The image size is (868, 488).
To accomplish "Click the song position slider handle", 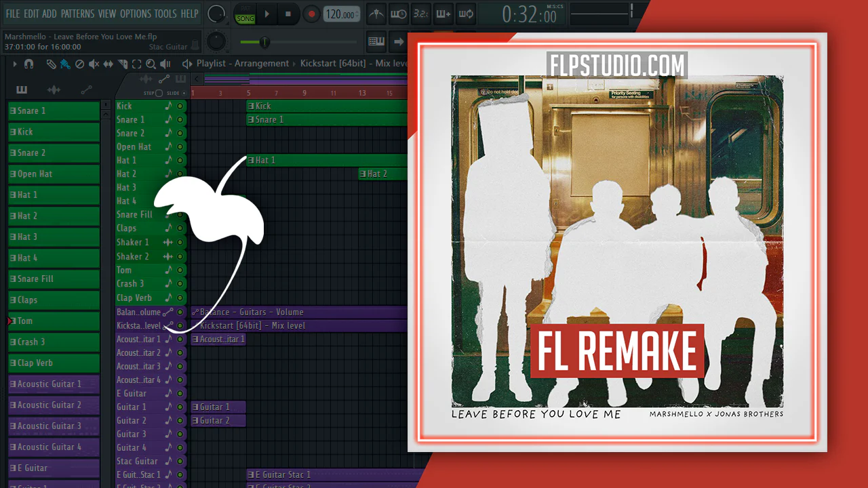I will (x=264, y=42).
